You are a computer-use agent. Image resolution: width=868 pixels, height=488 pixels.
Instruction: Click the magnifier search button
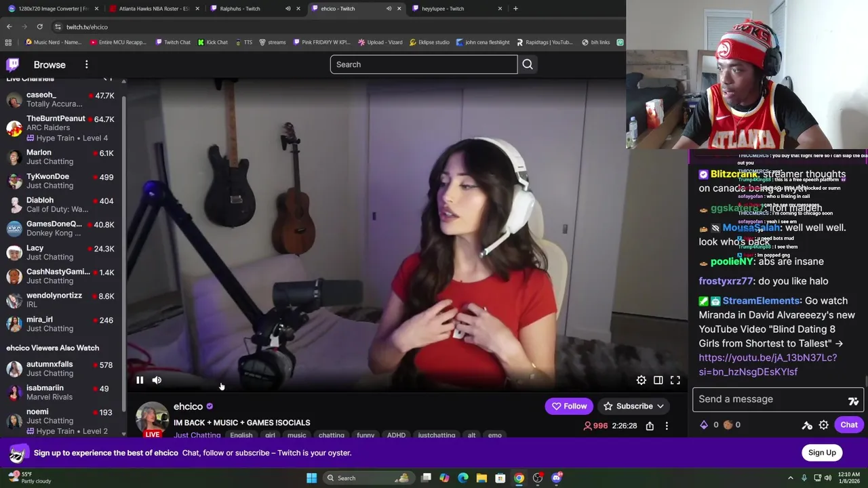click(x=528, y=64)
